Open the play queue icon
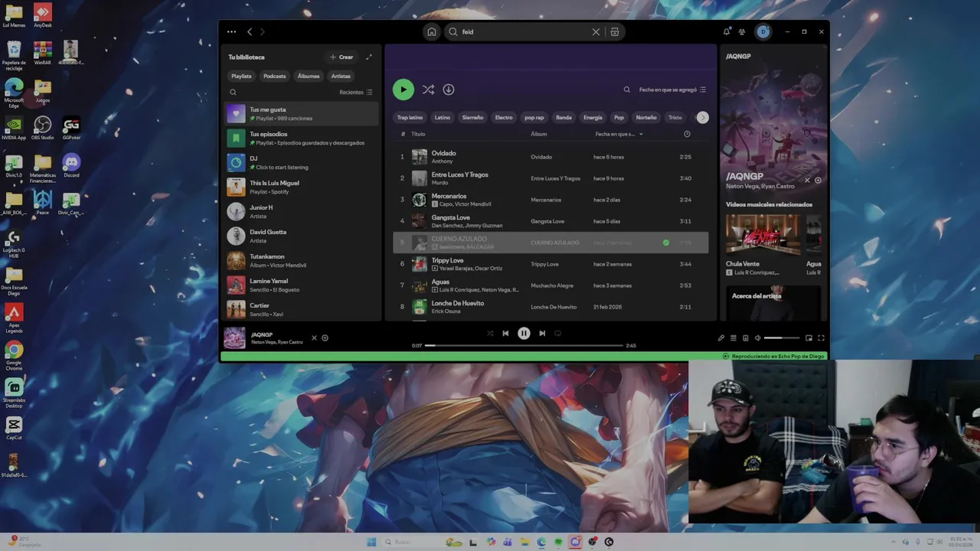 tap(733, 338)
